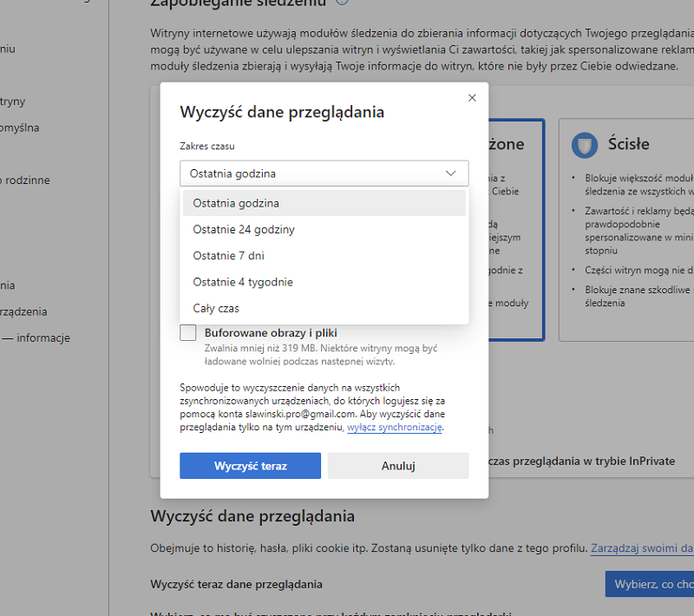
Task: Open sidebar item ending with informacje
Action: [x=39, y=338]
